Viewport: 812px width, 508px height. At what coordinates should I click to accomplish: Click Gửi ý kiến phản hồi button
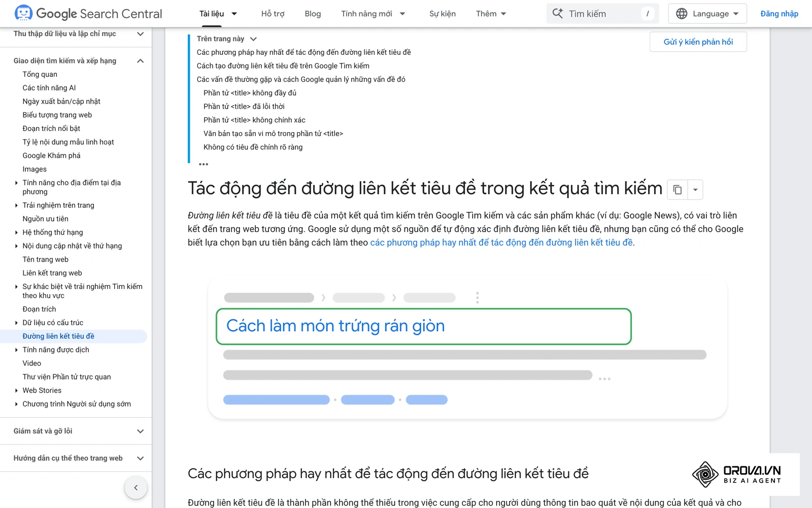pyautogui.click(x=698, y=42)
